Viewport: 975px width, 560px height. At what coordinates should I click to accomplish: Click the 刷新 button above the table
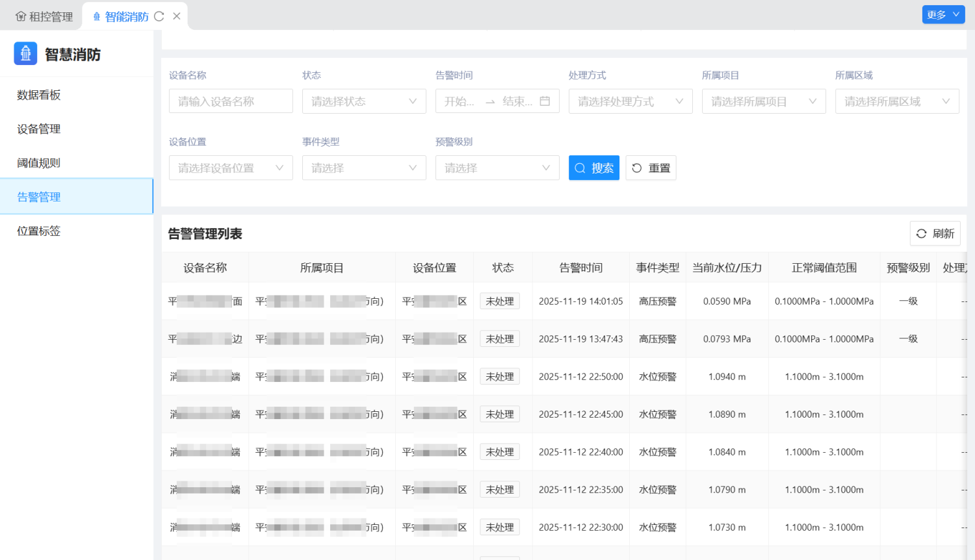[x=935, y=234]
